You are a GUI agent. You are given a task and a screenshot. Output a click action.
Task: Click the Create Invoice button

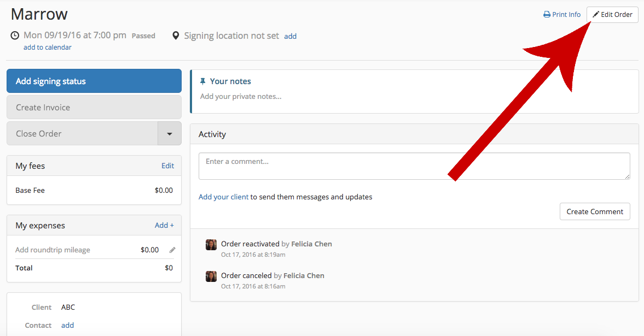[94, 108]
